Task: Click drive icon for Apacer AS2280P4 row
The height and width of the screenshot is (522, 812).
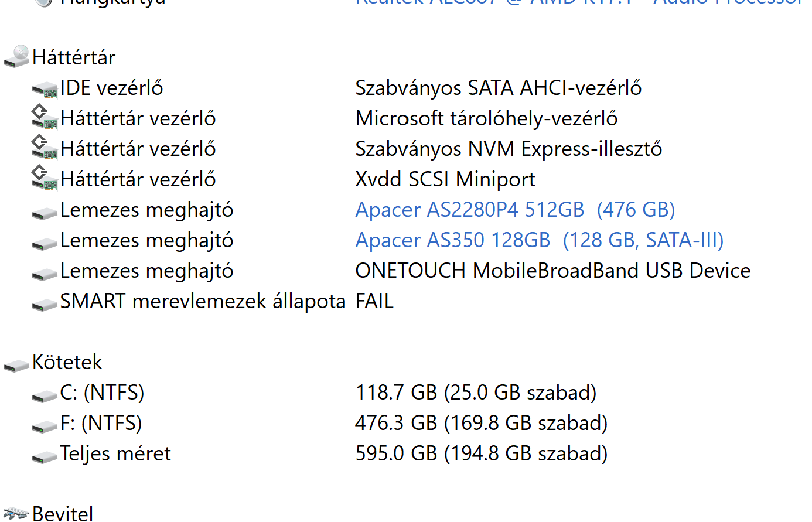Action: click(45, 212)
